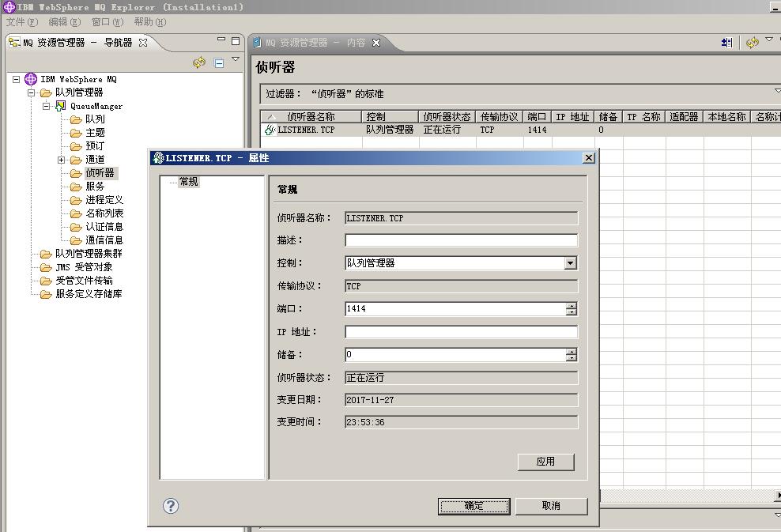Close the MQ 资源管理器 - 内容 tab
Viewport: 781px width, 532px height.
click(x=376, y=43)
